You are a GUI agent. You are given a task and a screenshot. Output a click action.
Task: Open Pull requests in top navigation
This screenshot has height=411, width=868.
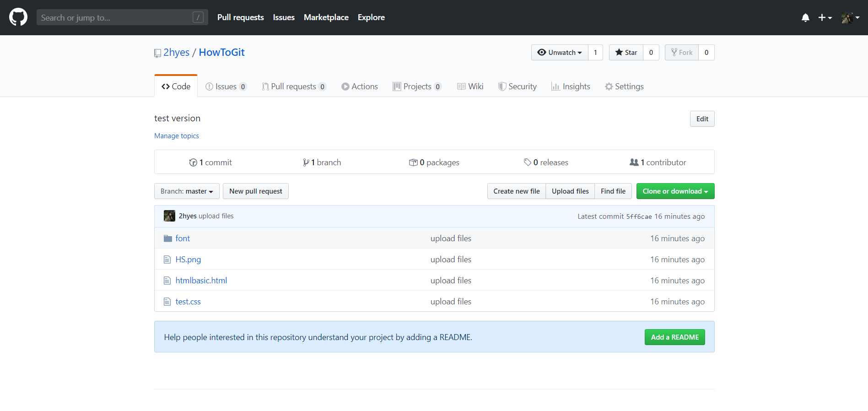click(240, 17)
